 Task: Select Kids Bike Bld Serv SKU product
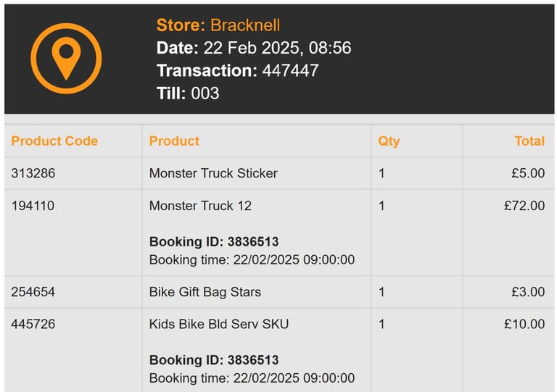pos(219,324)
